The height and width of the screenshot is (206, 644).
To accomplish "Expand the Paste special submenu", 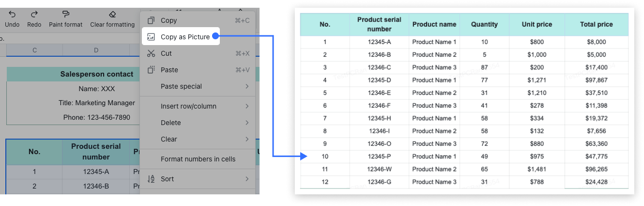I will click(247, 86).
